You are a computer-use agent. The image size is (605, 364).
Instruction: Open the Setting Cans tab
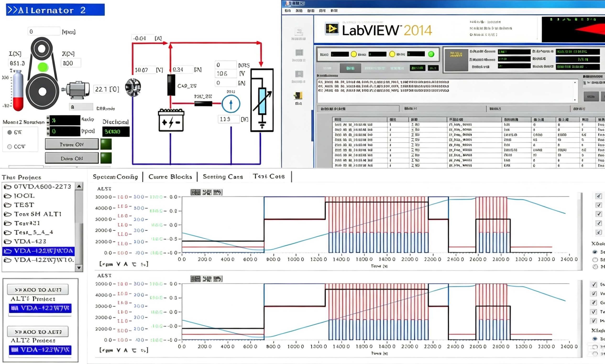coord(223,177)
